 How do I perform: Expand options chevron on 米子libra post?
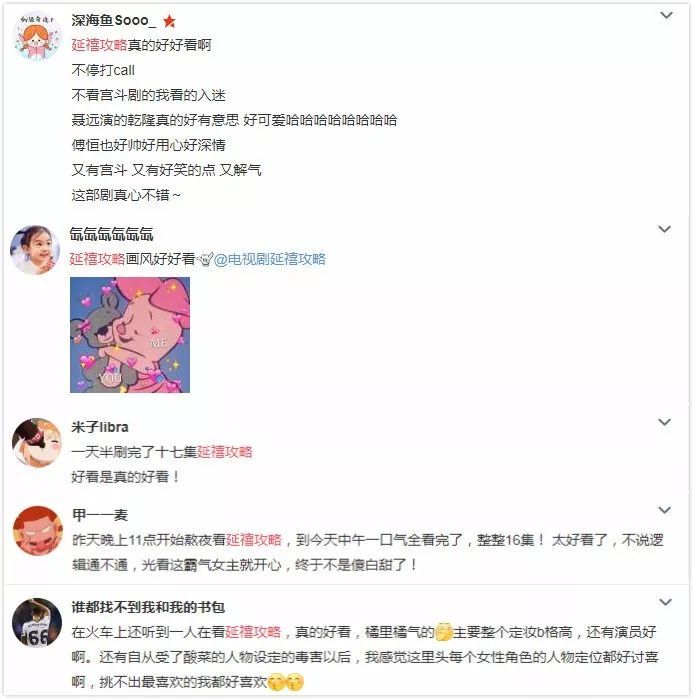tap(664, 422)
